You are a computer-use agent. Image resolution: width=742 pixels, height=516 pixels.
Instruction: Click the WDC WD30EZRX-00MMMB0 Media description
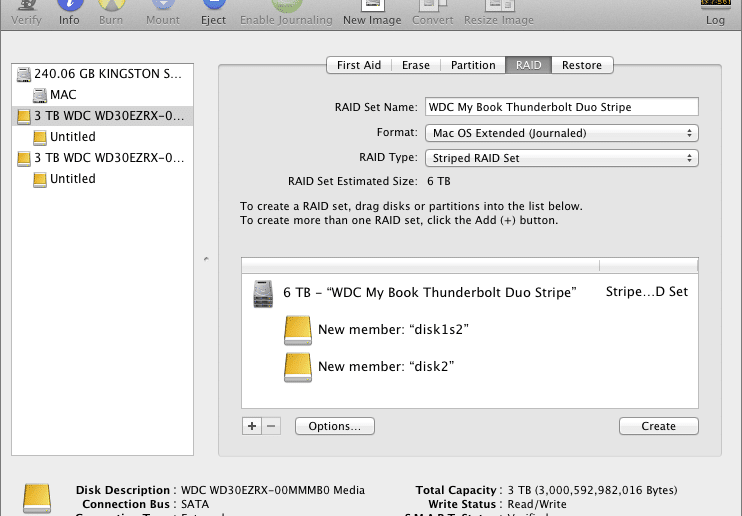tap(273, 490)
